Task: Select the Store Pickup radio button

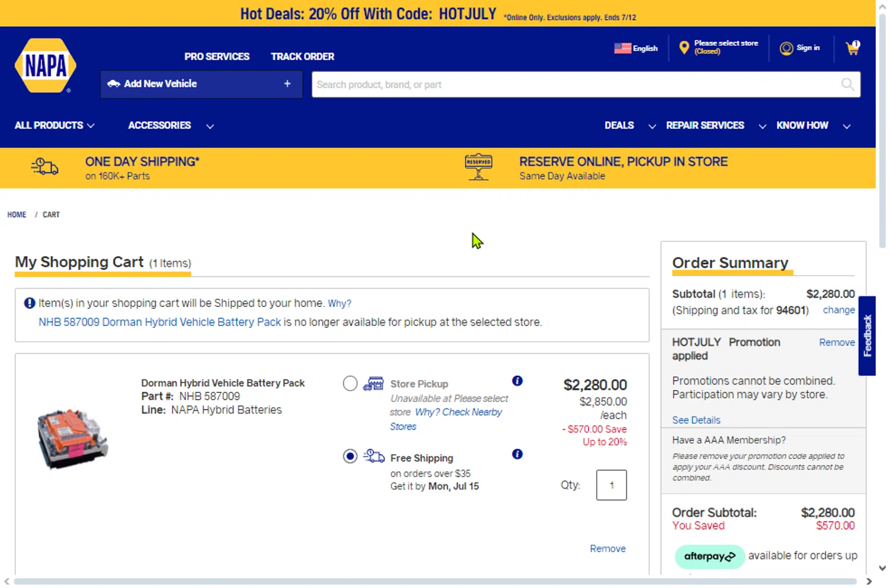Action: coord(350,384)
